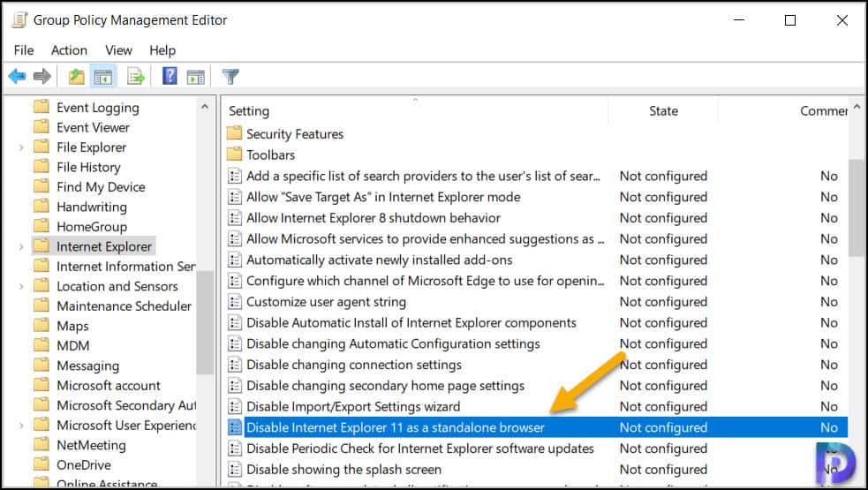Select the Event Logging folder in tree

[x=97, y=108]
